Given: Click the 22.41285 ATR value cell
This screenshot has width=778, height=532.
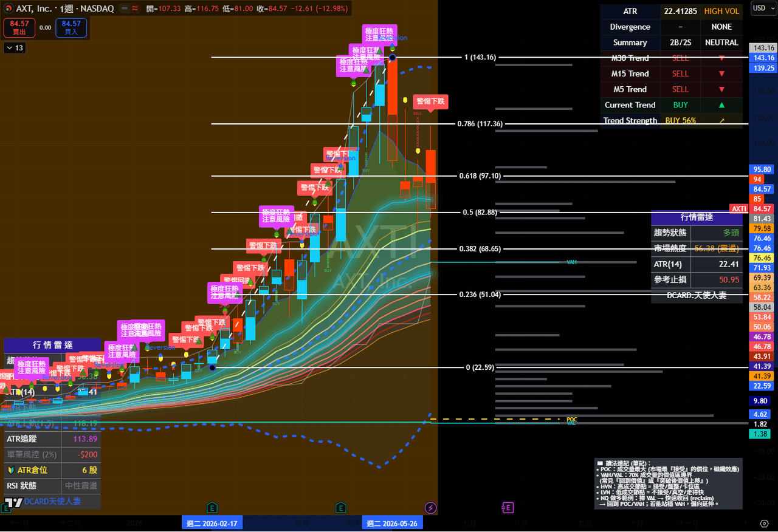Looking at the screenshot, I should [680, 11].
